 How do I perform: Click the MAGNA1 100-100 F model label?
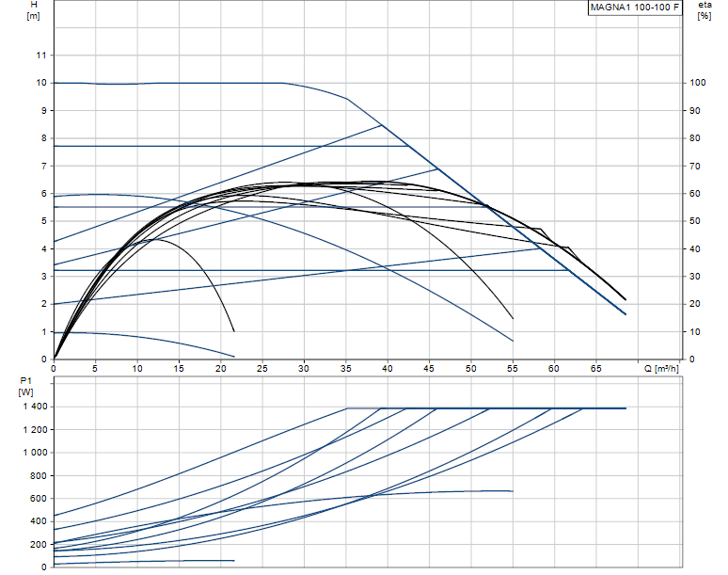(635, 8)
